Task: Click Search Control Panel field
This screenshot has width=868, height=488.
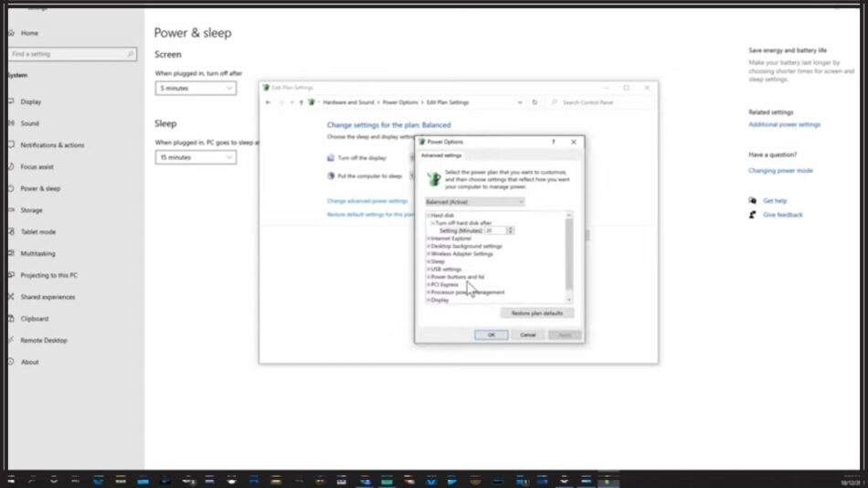Action: coord(601,102)
